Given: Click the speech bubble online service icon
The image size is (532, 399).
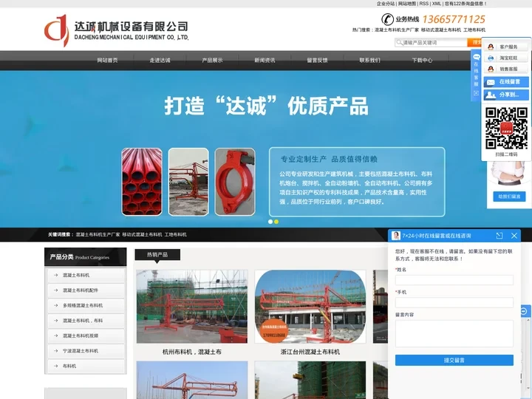Looking at the screenshot, I should click(477, 57).
